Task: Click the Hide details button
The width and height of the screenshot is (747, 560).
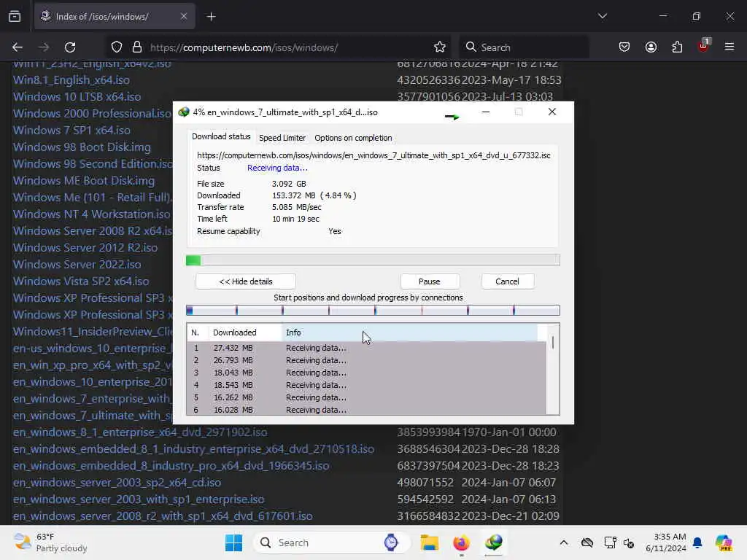Action: (246, 281)
